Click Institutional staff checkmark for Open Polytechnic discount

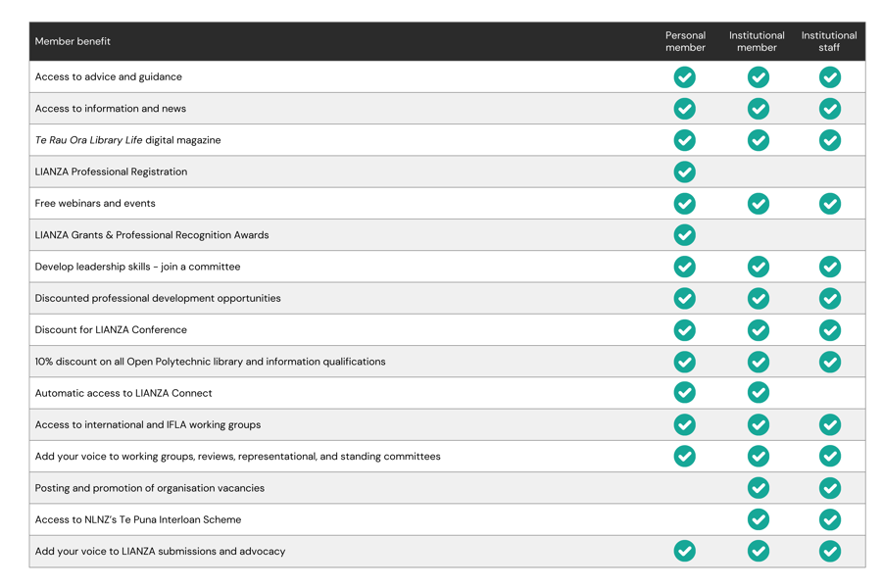[830, 362]
